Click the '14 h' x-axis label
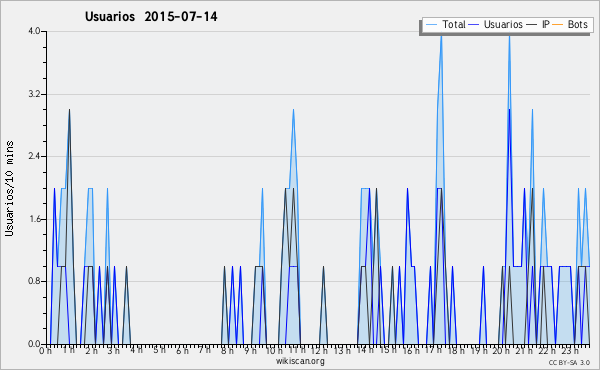This screenshot has height=370, width=600. click(365, 350)
